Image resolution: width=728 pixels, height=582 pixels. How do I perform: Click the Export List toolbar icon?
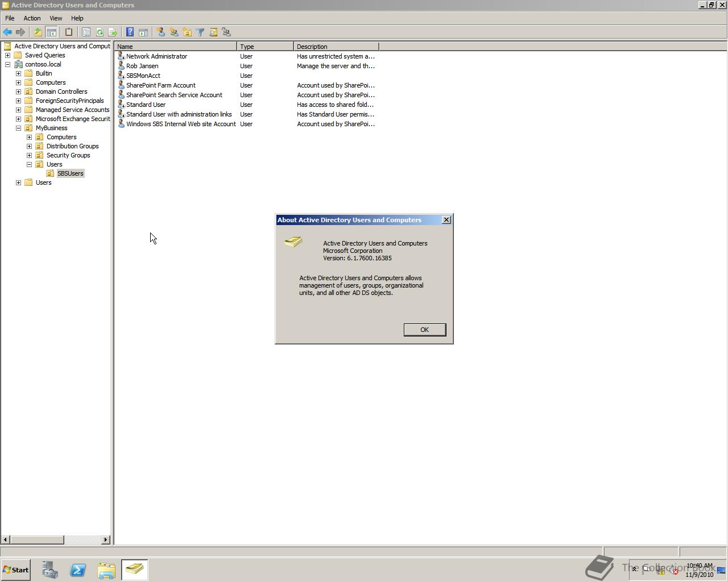[113, 32]
